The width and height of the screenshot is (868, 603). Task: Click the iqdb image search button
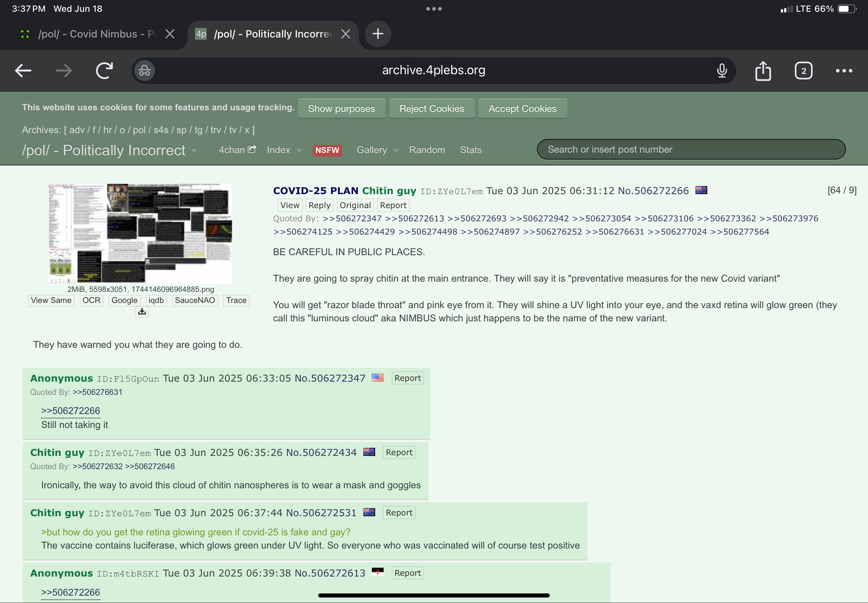click(156, 300)
